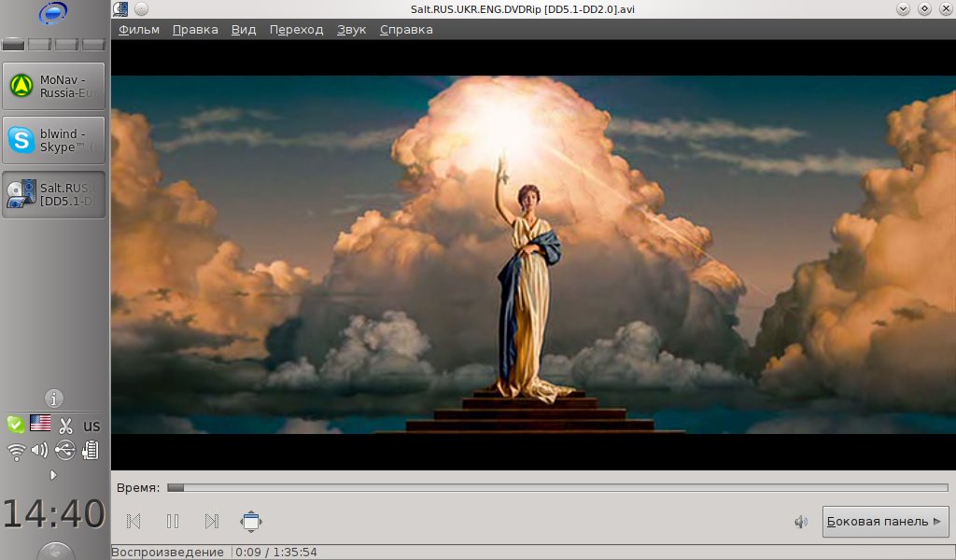Switch to Skype blwind task
Viewport: 956px width, 560px height.
pyautogui.click(x=53, y=140)
